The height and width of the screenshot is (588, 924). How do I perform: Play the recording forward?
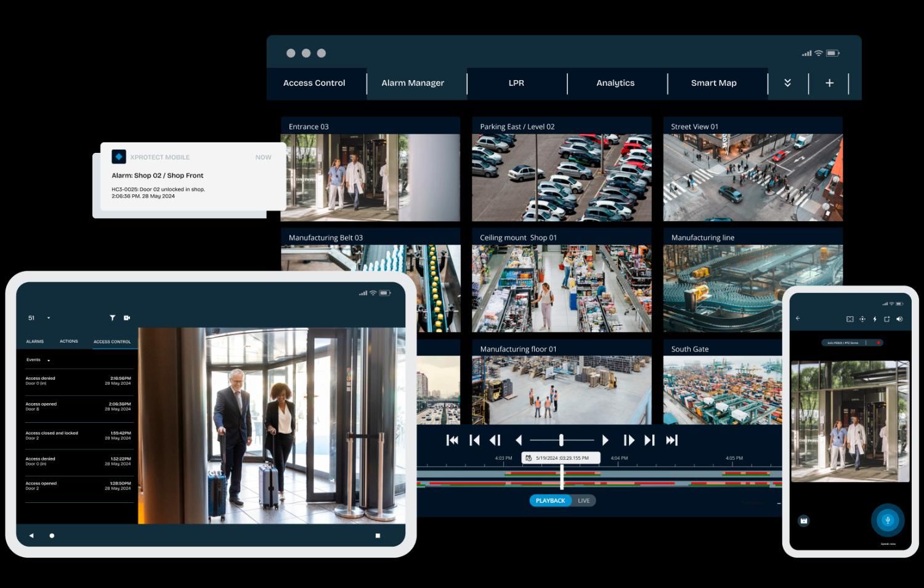click(x=606, y=440)
